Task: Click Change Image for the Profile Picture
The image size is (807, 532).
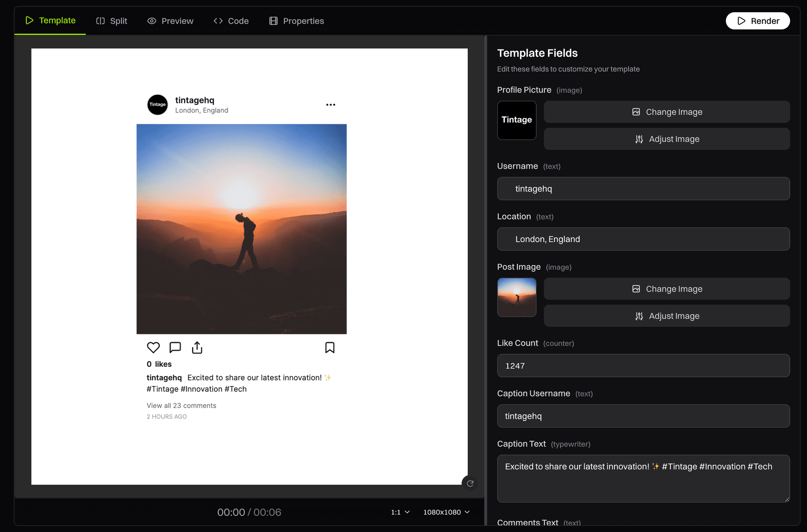Action: [x=667, y=112]
